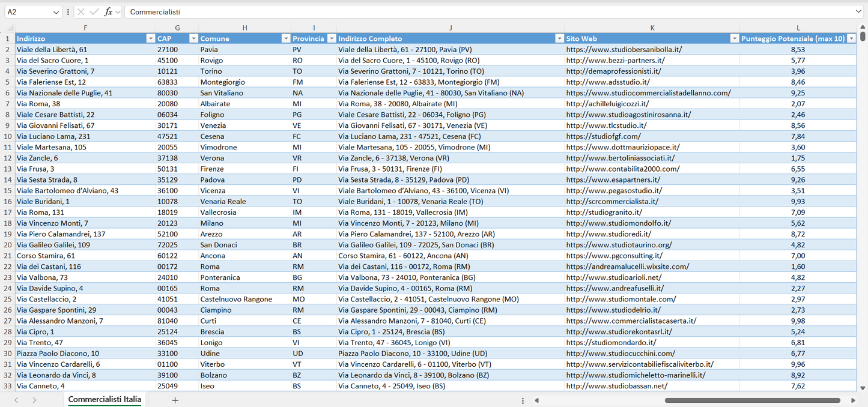Add a new sheet with the plus icon
Image resolution: width=868 pixels, height=407 pixels.
[x=174, y=399]
